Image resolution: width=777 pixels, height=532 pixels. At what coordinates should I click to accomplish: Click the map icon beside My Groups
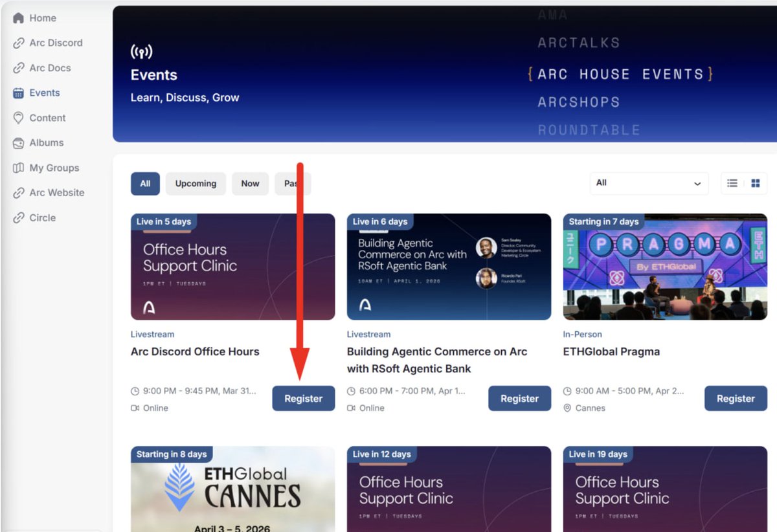coord(18,168)
